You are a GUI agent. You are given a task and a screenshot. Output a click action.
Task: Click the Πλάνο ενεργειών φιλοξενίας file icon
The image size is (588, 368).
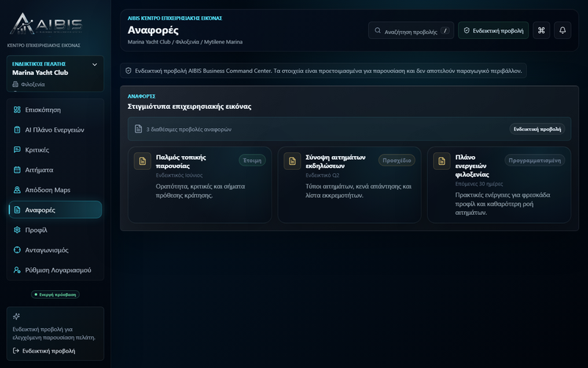point(442,161)
